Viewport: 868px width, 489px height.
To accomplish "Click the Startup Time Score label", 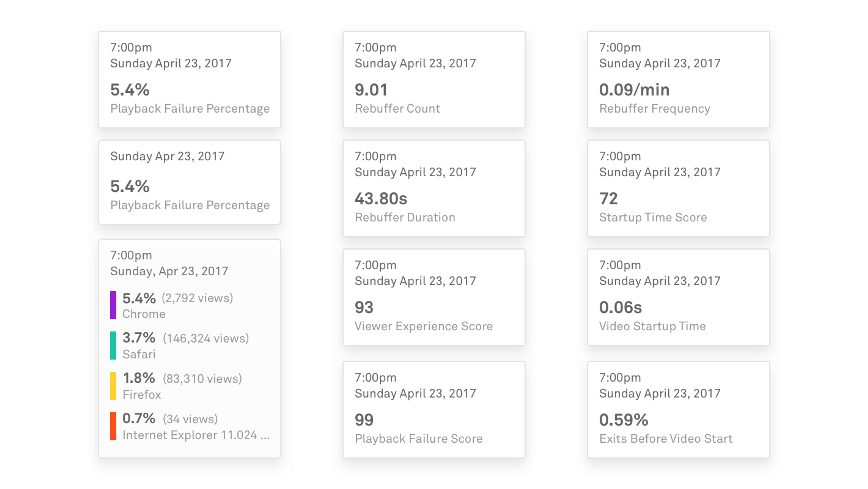I will (653, 217).
